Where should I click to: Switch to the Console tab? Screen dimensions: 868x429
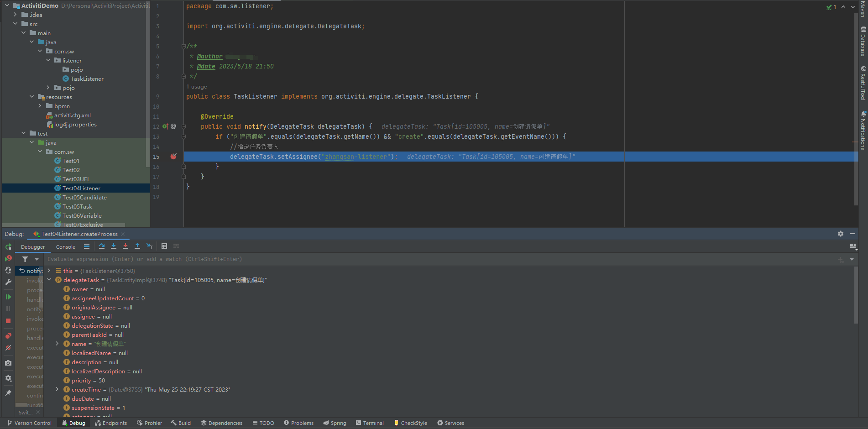click(x=66, y=247)
